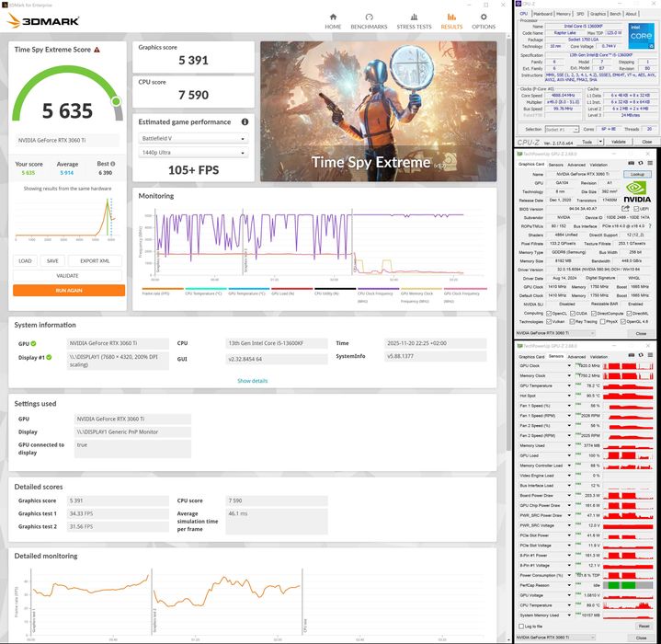Toggle the OpenCL checkbox

coord(549,314)
